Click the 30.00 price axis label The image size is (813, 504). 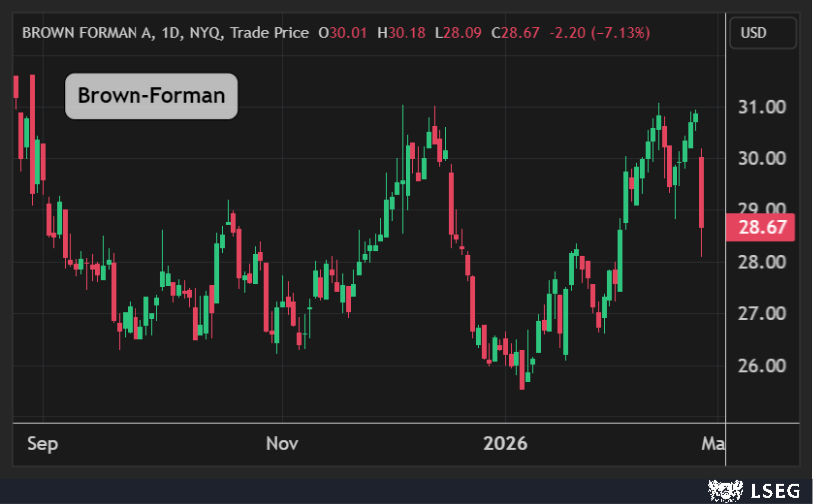(763, 158)
